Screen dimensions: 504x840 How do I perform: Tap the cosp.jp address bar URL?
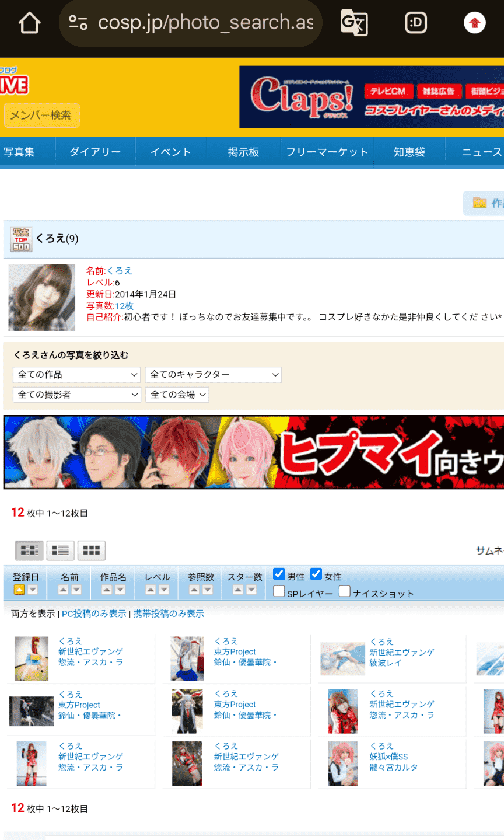pos(205,23)
